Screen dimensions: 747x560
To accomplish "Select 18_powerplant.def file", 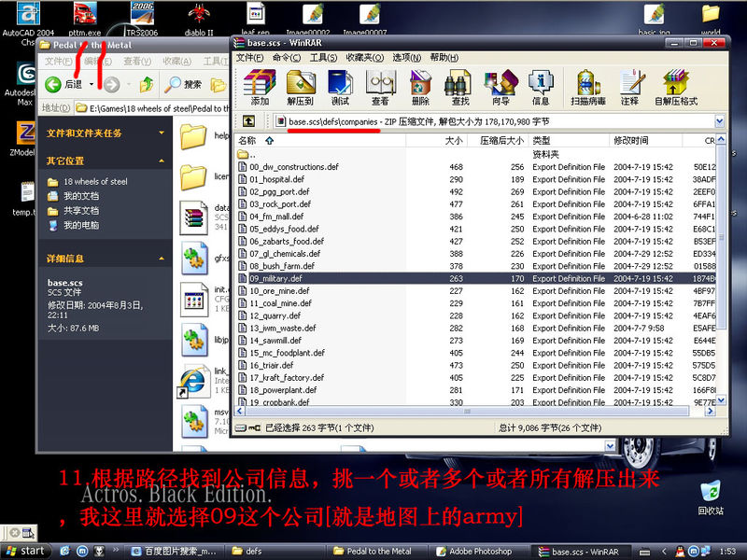I will [x=283, y=390].
